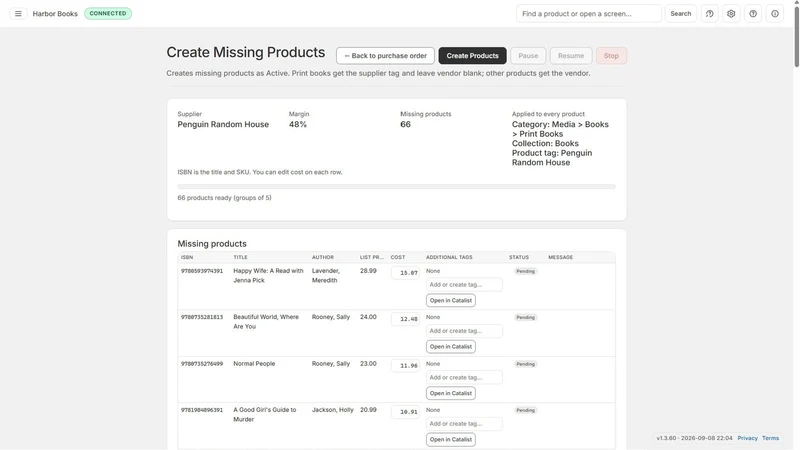Click the AUTHOR column header
Image resolution: width=800 pixels, height=450 pixels.
pos(322,257)
